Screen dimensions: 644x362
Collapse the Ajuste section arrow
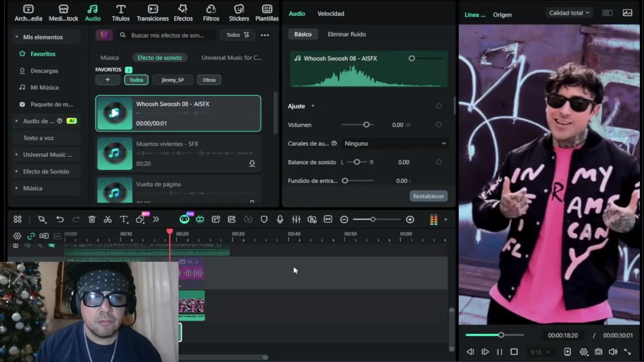tap(313, 106)
